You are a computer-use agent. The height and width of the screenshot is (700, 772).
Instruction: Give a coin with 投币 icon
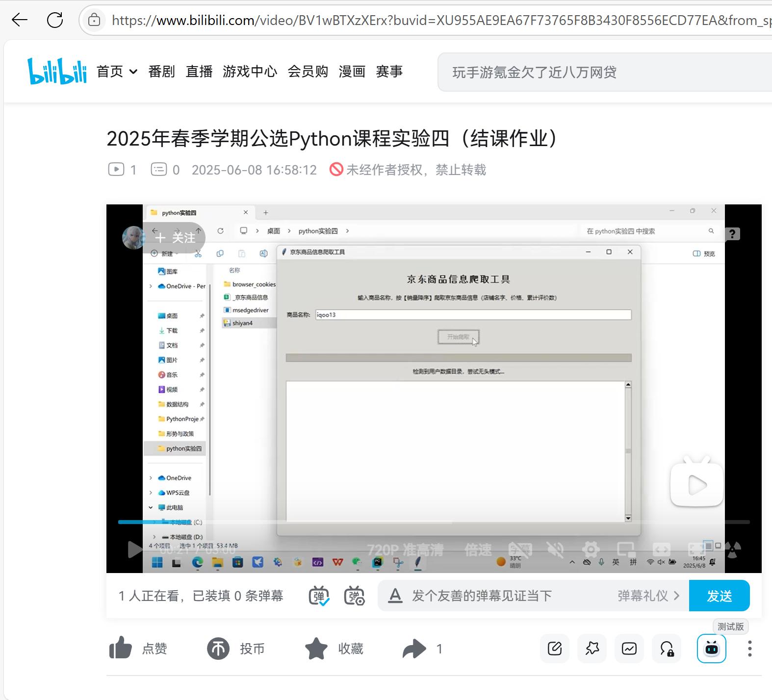coord(218,649)
